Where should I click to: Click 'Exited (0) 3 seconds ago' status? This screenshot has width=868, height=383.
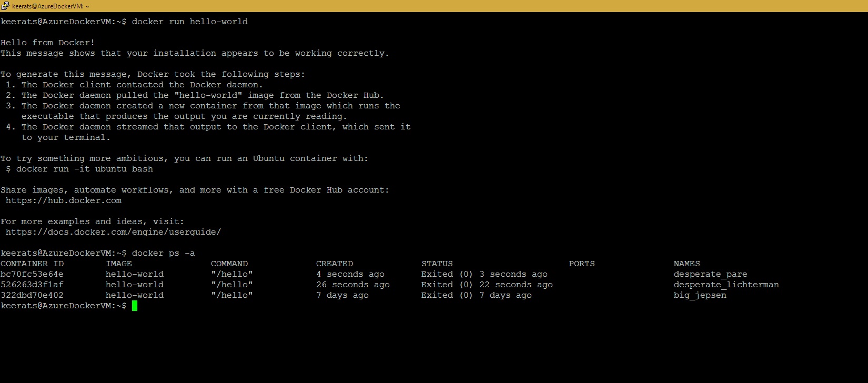click(485, 274)
